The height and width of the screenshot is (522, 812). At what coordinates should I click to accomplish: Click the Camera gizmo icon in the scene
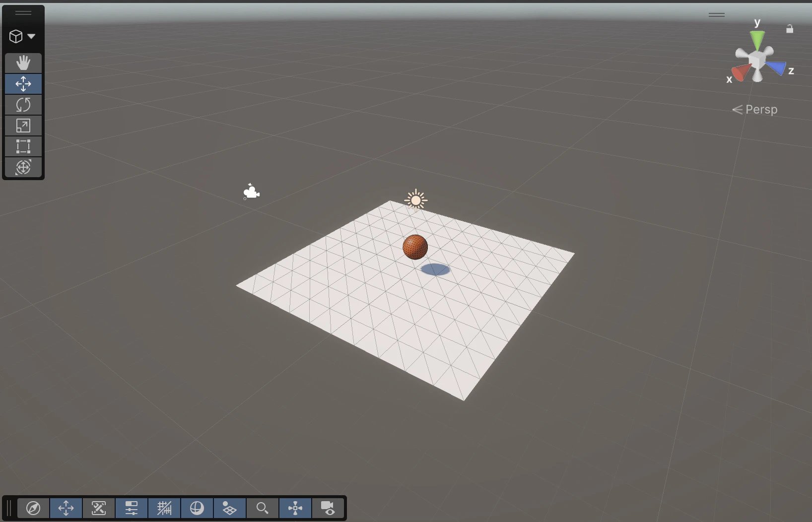point(251,192)
